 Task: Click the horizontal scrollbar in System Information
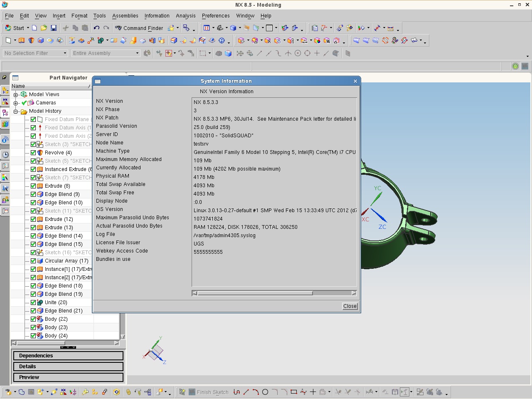[x=274, y=293]
